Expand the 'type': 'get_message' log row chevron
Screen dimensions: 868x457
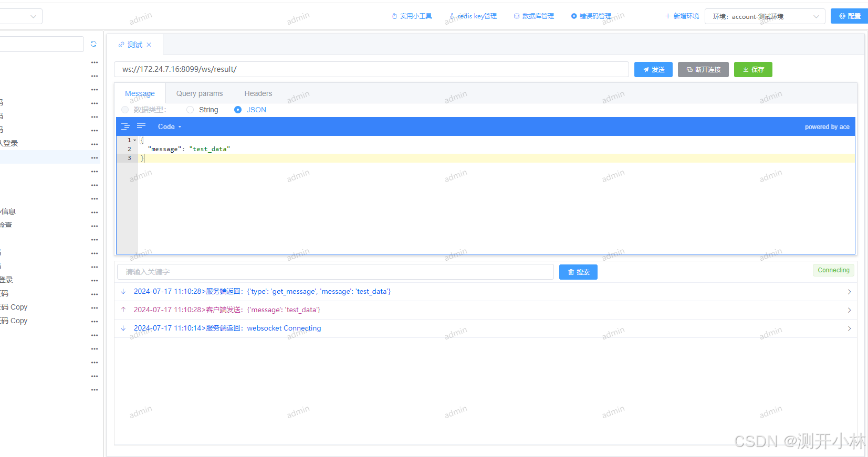click(x=849, y=292)
